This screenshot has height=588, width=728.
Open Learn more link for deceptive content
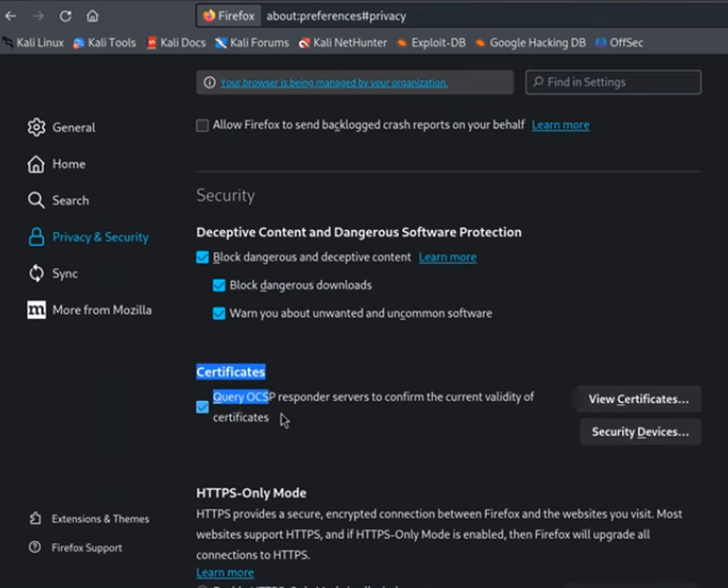click(x=447, y=257)
